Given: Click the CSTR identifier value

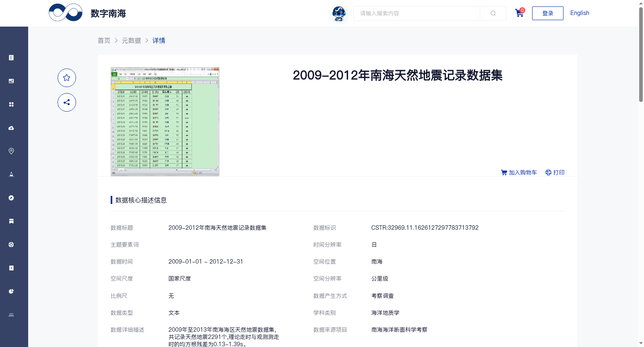Looking at the screenshot, I should 425,228.
